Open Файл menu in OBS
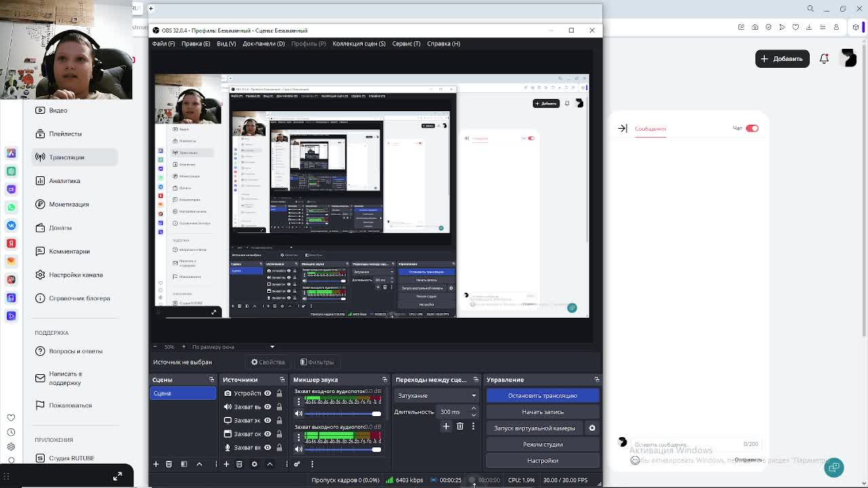 coord(163,43)
